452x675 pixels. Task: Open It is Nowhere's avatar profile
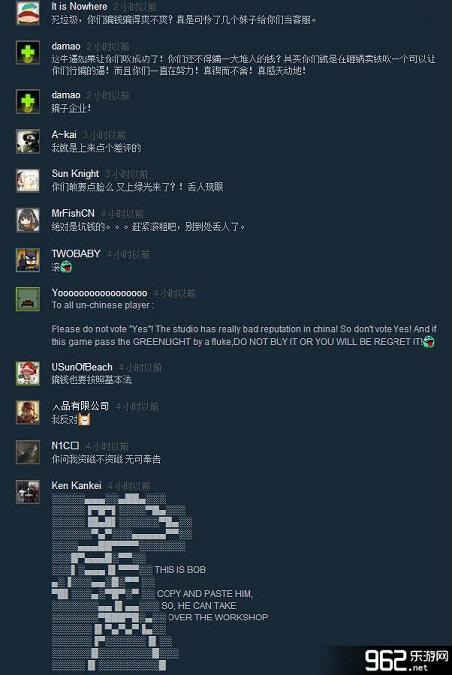coord(28,13)
